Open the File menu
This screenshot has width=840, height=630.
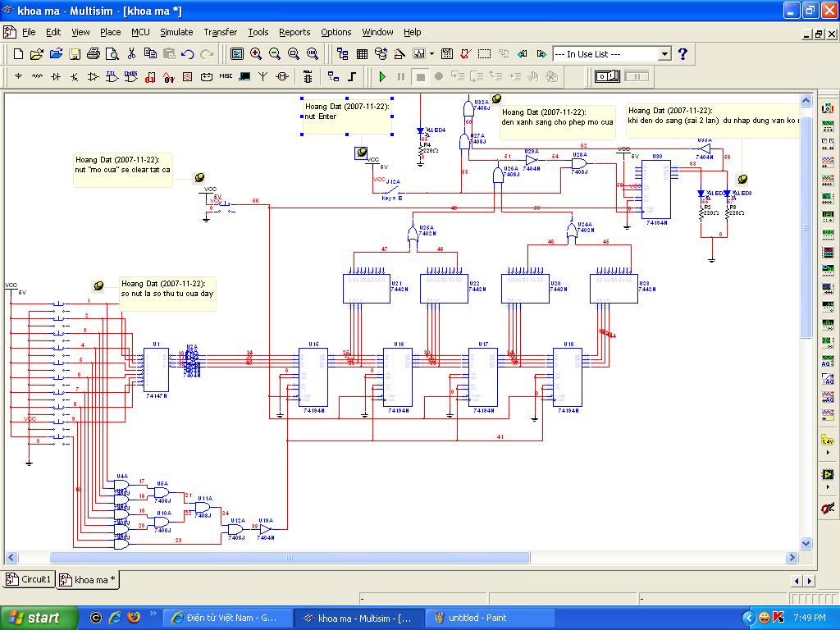[29, 32]
